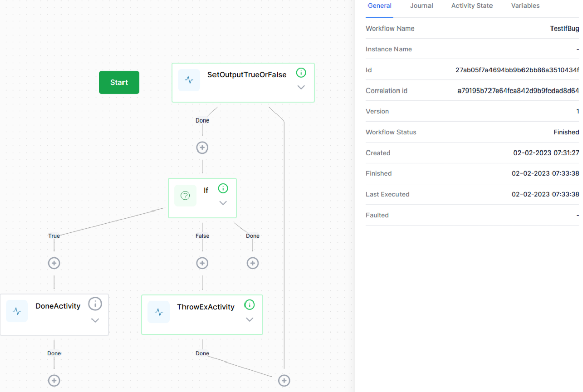Screen dimensions: 583x392
Task: Click the Correlation id value a79195b727e64fca842d9b9fcdad8d64
Action: coord(518,91)
